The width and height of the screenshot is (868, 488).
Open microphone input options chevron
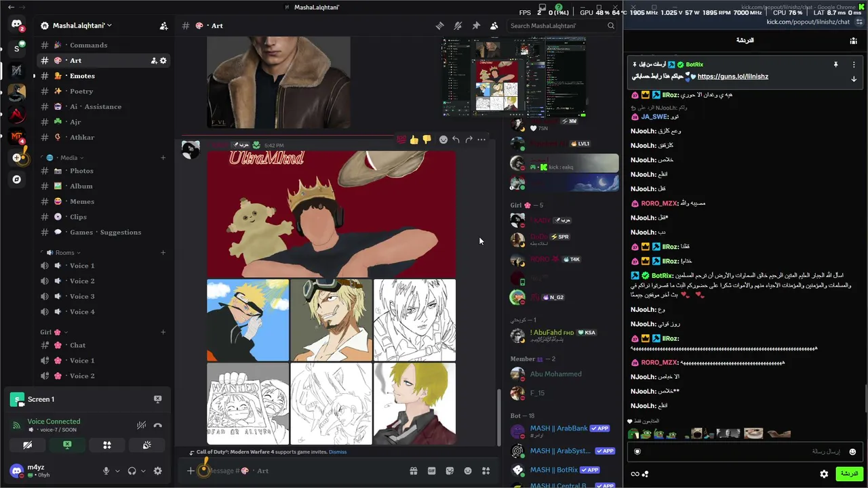(x=117, y=471)
